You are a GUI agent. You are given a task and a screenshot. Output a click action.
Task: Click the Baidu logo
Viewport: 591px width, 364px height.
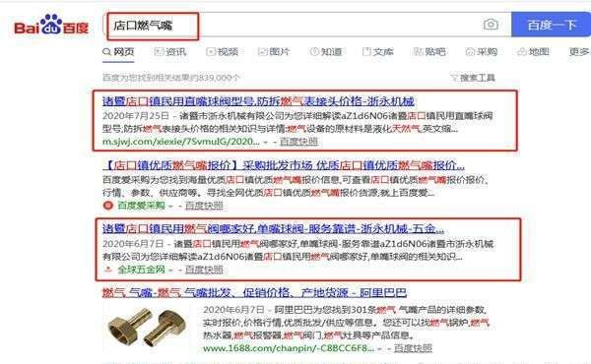[x=51, y=26]
